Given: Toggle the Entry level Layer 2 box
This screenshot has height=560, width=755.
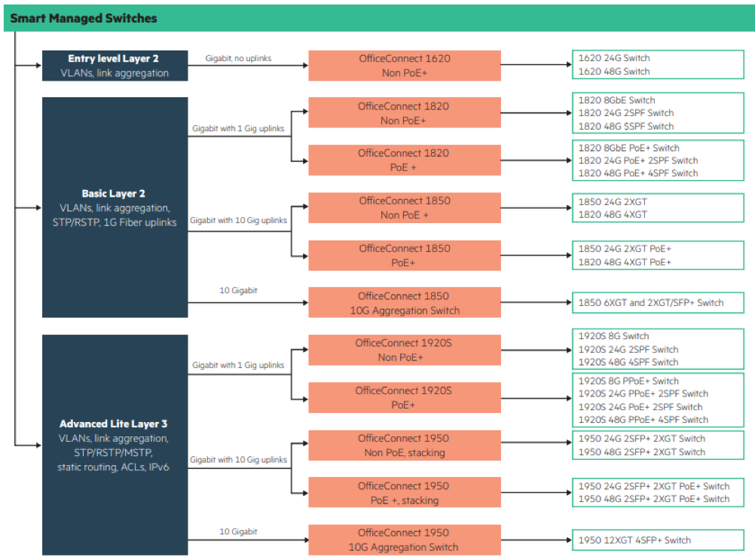Looking at the screenshot, I should coord(115,66).
